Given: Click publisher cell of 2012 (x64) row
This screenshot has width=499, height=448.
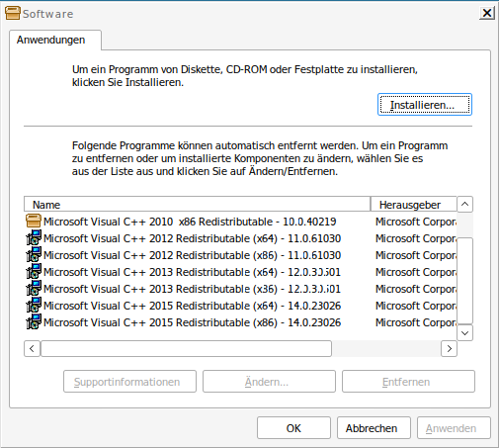Looking at the screenshot, I should pos(416,238).
